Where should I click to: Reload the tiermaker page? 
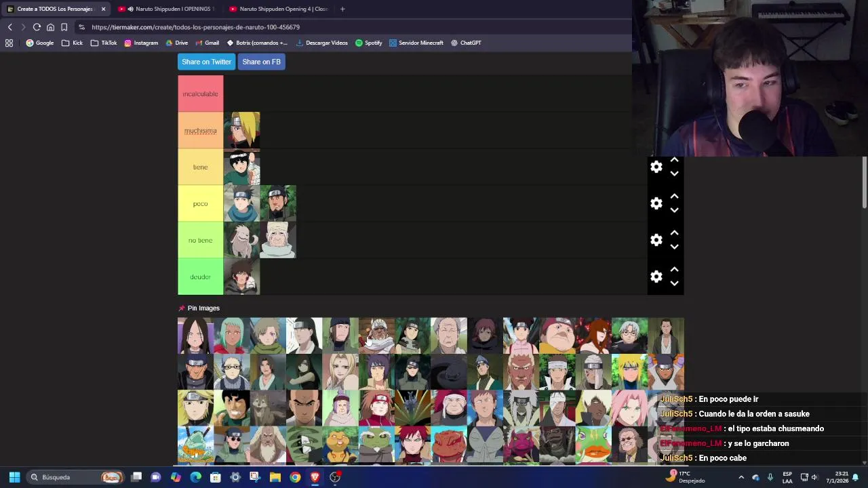37,27
